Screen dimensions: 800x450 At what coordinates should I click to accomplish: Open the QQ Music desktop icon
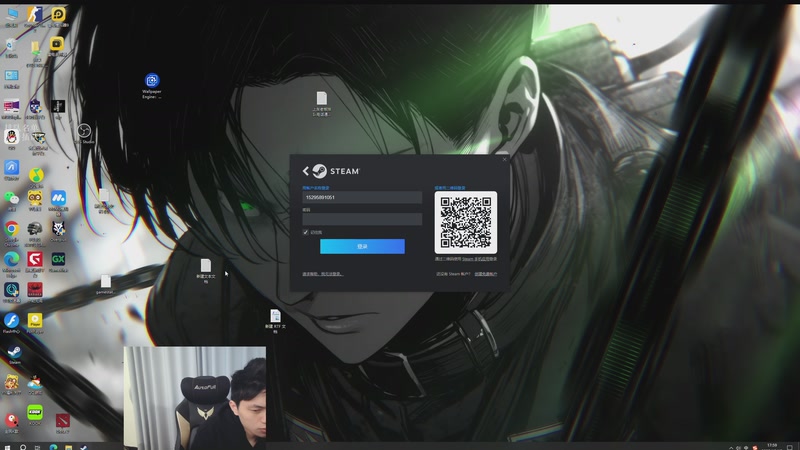(35, 178)
